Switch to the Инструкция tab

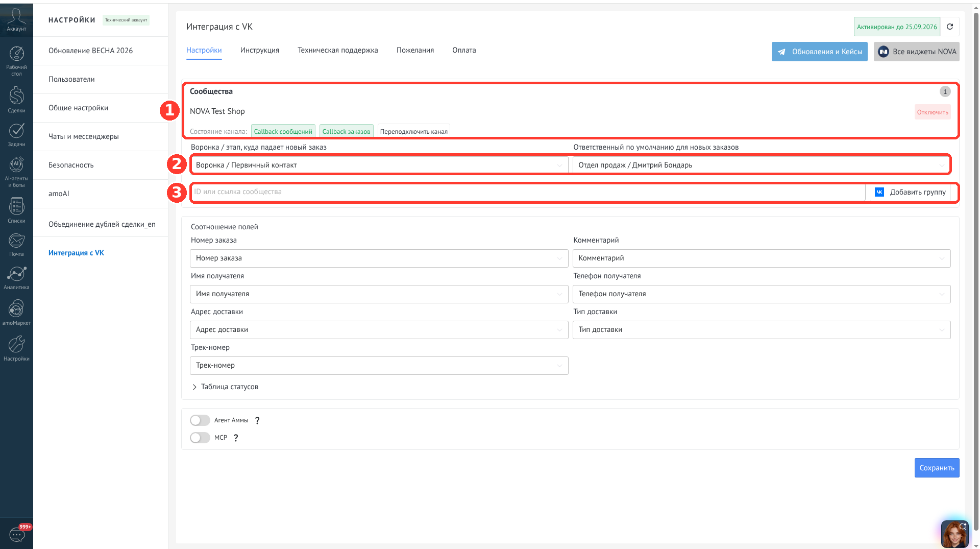pyautogui.click(x=259, y=50)
